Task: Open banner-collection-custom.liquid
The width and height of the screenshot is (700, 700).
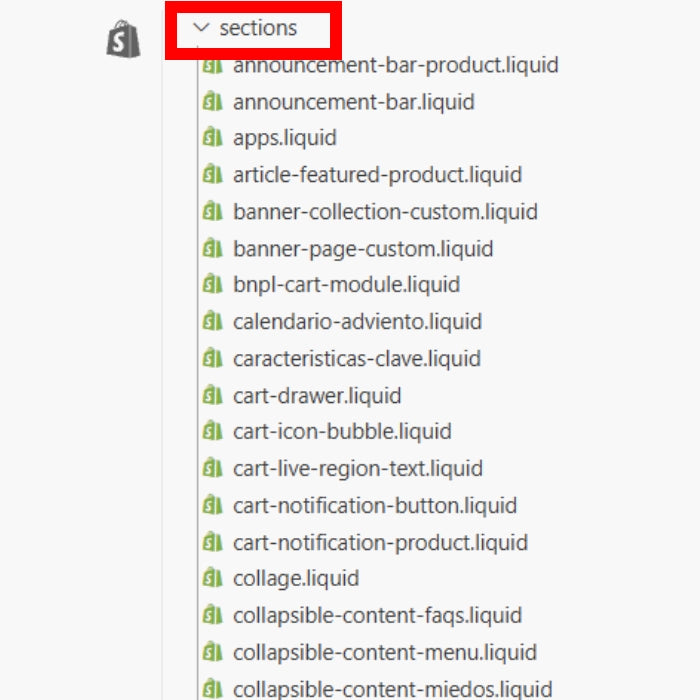Action: 385,212
